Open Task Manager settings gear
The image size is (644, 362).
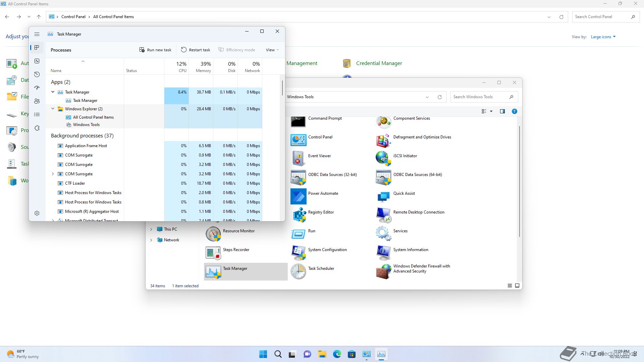[37, 213]
